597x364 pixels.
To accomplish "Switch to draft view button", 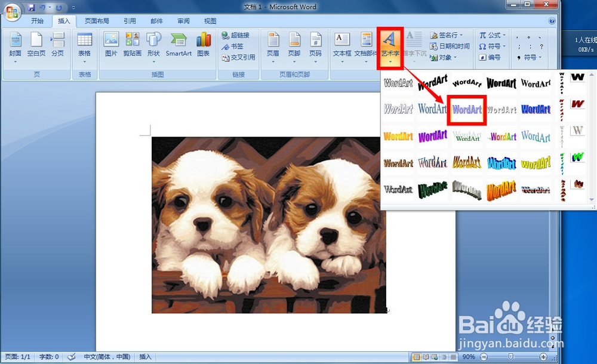I will pyautogui.click(x=453, y=357).
